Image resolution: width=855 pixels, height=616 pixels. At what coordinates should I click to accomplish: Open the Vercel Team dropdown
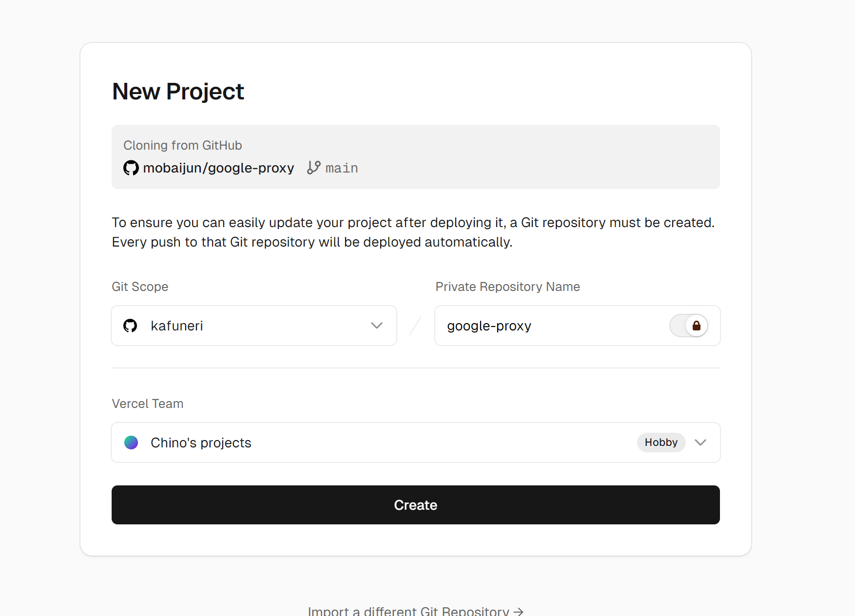point(416,443)
